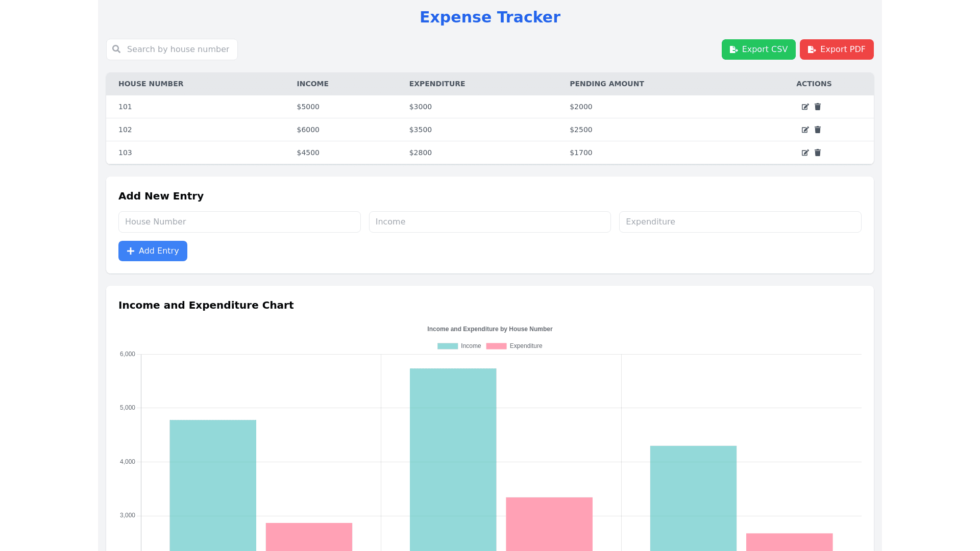
Task: Edit the house 102 row
Action: [x=805, y=130]
